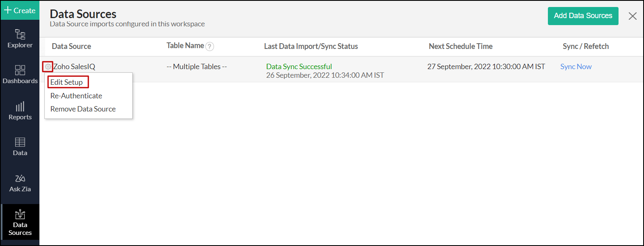The image size is (644, 246).
Task: Choose Re-Authenticate from the menu
Action: 76,96
